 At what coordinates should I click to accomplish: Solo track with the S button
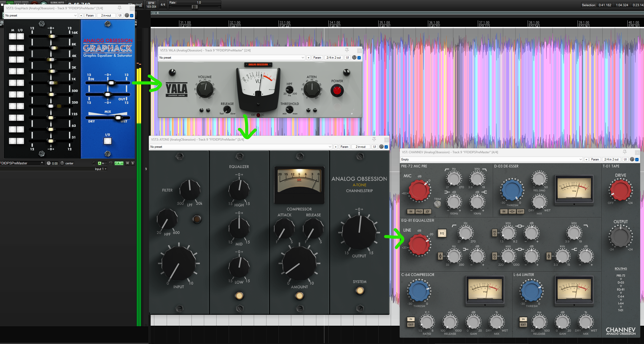pyautogui.click(x=133, y=163)
